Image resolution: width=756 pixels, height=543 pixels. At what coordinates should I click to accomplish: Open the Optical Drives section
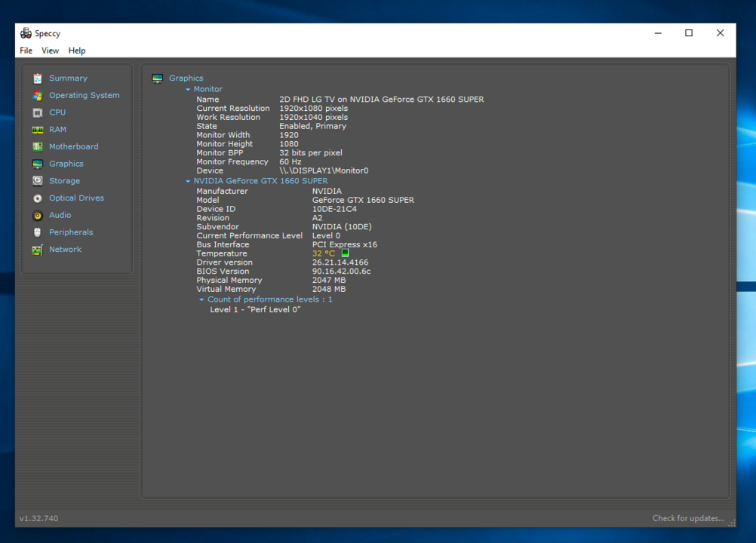click(77, 198)
